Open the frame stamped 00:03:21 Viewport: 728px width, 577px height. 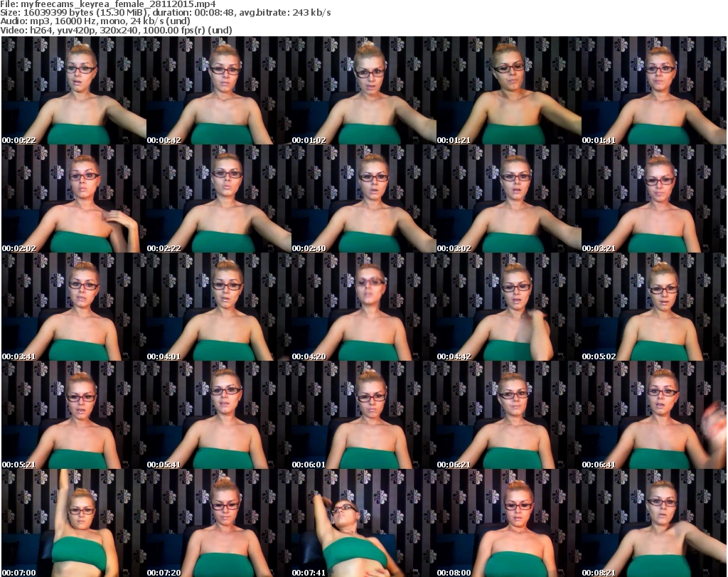click(x=653, y=198)
